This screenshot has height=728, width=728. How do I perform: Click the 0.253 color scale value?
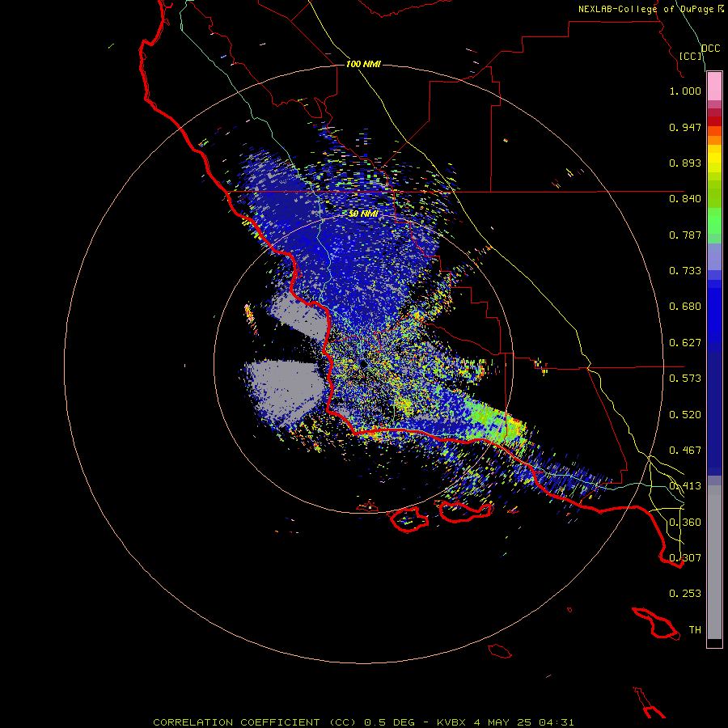pos(685,594)
